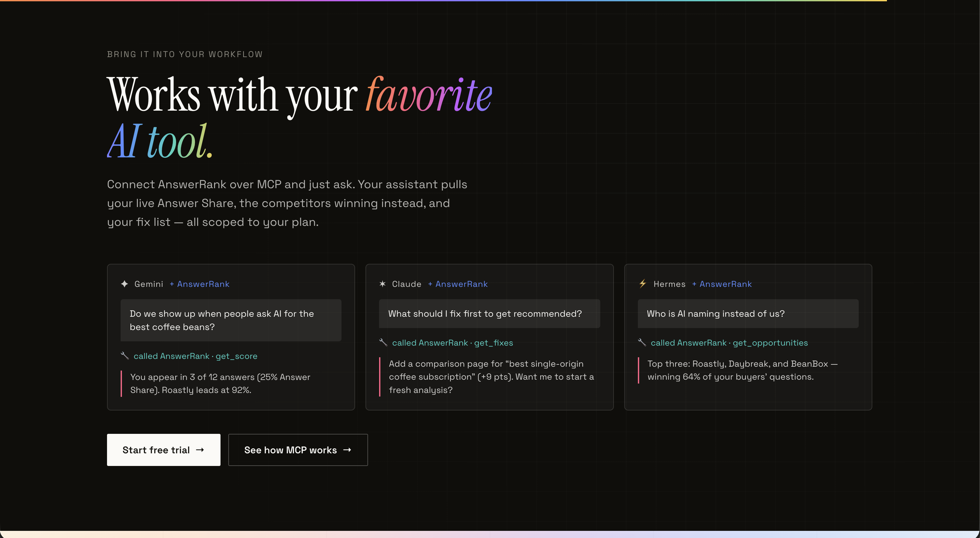Click the wrench icon beside get_score

(x=125, y=356)
